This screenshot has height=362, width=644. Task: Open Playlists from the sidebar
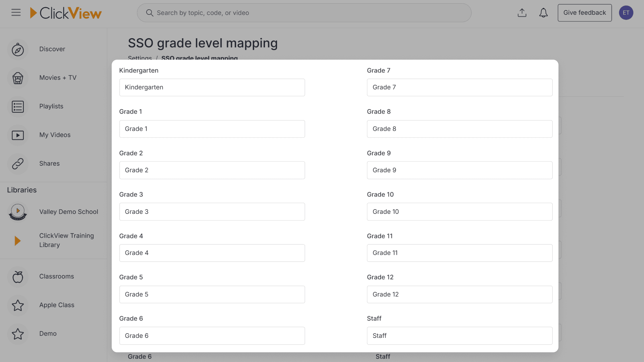click(51, 106)
